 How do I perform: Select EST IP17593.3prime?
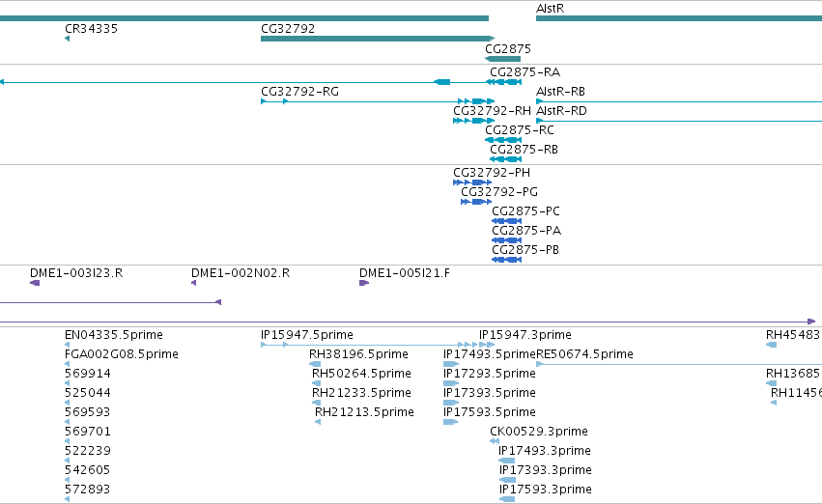(507, 499)
